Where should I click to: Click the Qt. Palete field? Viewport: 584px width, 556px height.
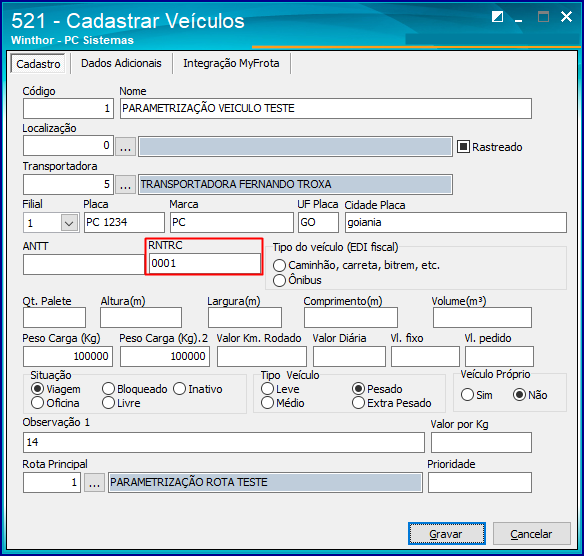pyautogui.click(x=54, y=318)
